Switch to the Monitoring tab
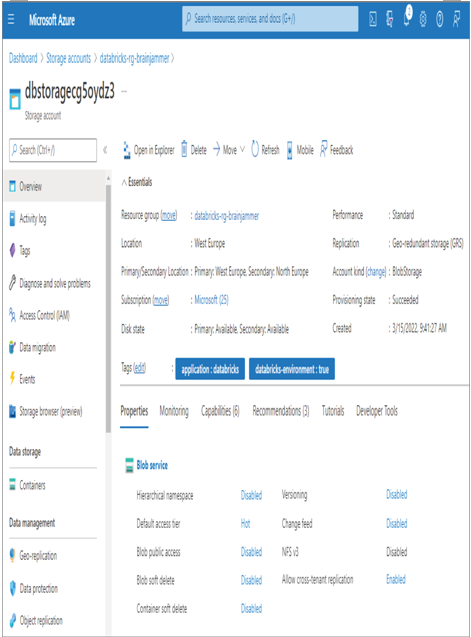The height and width of the screenshot is (637, 471). click(x=174, y=411)
